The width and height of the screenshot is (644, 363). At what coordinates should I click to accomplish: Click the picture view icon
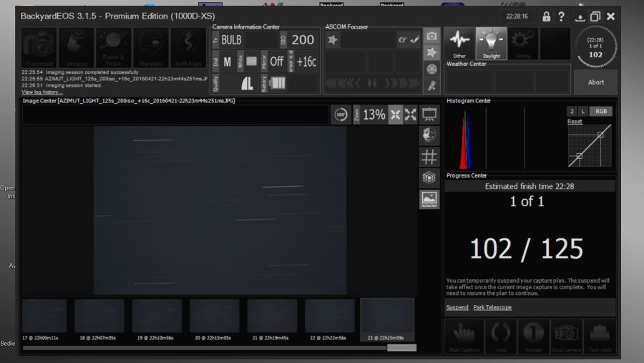pyautogui.click(x=429, y=200)
